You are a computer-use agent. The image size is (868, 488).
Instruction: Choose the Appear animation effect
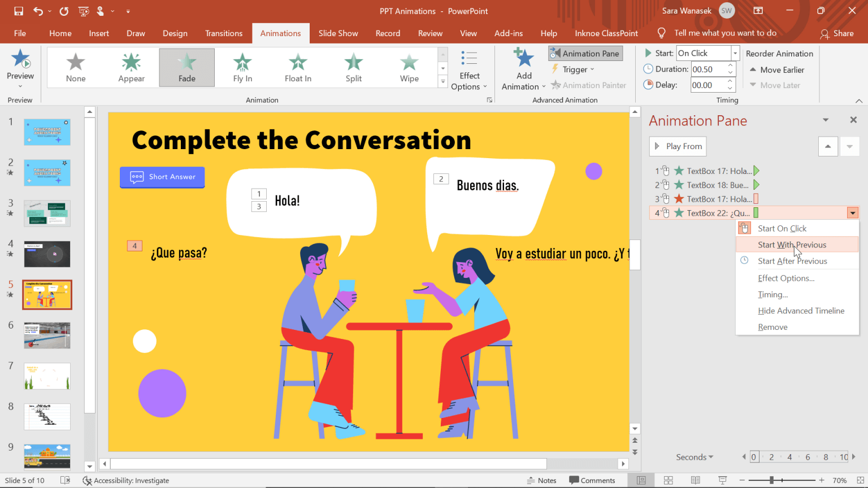pyautogui.click(x=131, y=67)
